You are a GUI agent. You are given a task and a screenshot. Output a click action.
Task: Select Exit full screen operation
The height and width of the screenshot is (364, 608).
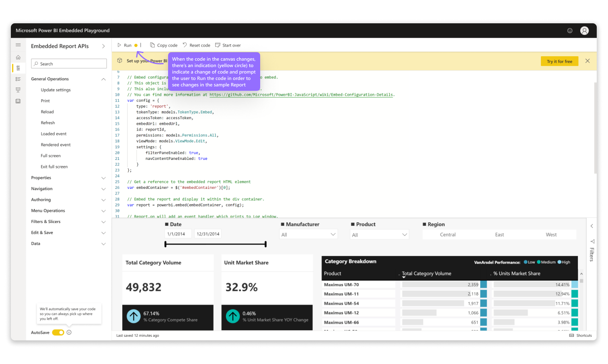click(54, 167)
